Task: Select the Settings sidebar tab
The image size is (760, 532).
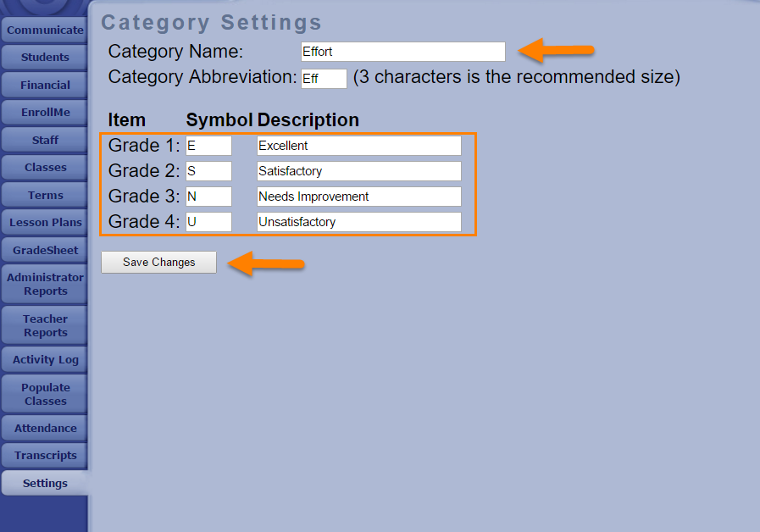Action: 45,483
